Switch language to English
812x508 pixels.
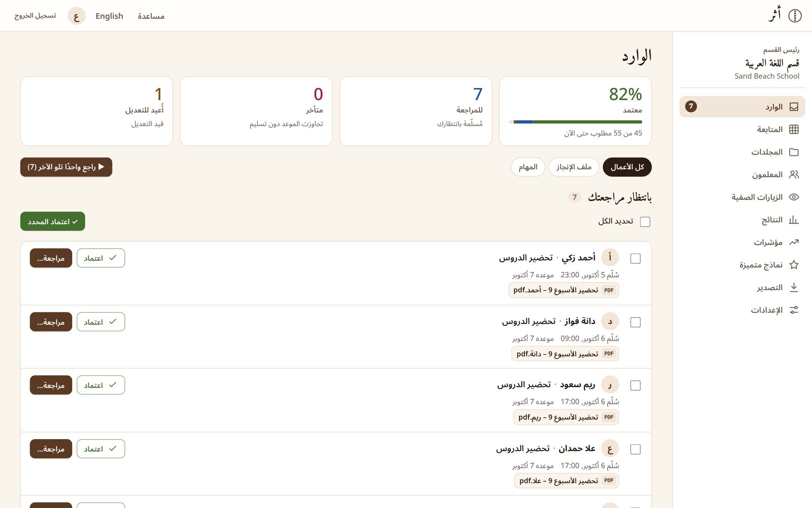click(x=109, y=16)
